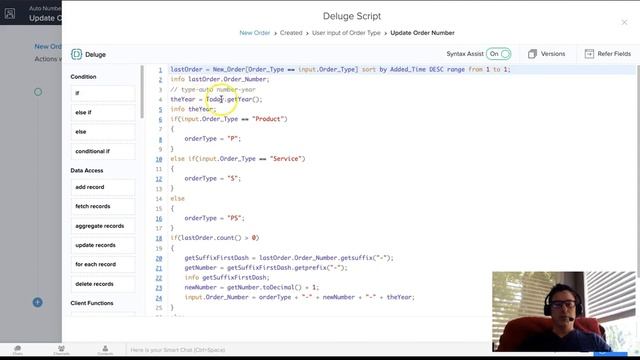Click Update Order Number breadcrumb

[x=422, y=33]
